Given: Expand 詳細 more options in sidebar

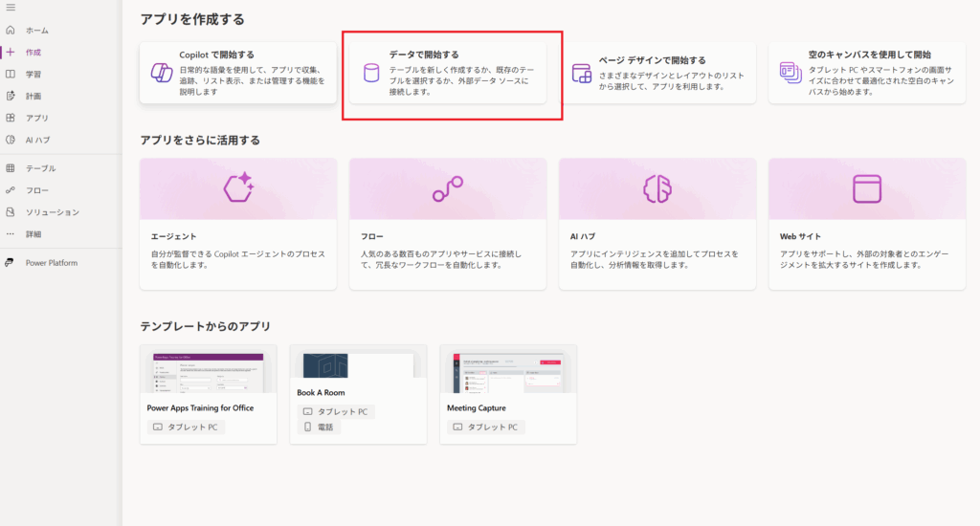Looking at the screenshot, I should point(33,234).
